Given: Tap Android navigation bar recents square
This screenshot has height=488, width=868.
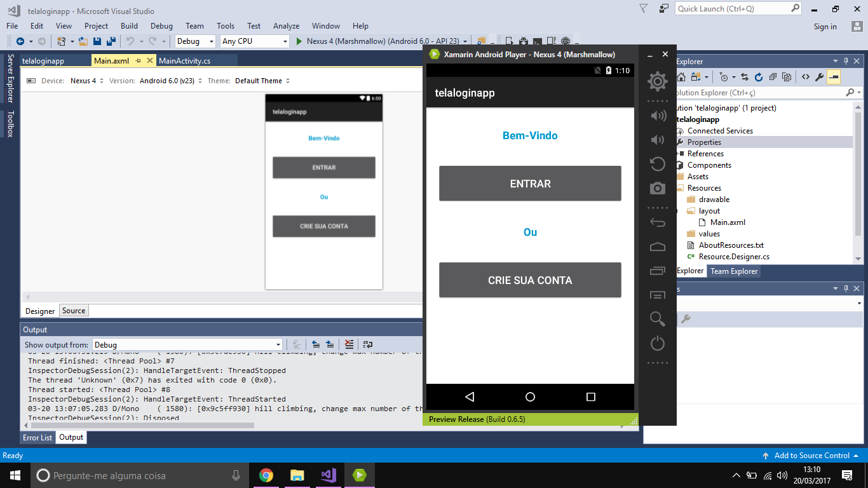Looking at the screenshot, I should (591, 396).
